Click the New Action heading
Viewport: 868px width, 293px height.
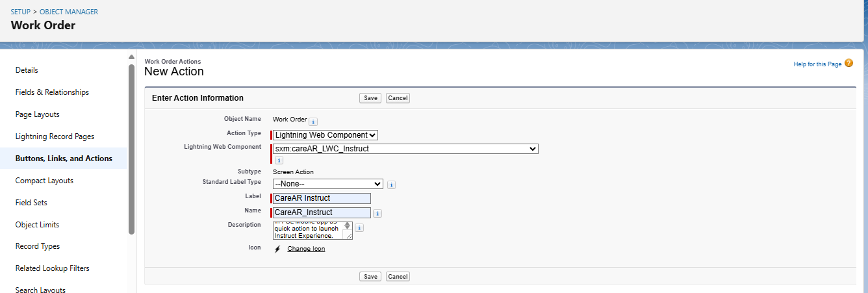[174, 71]
